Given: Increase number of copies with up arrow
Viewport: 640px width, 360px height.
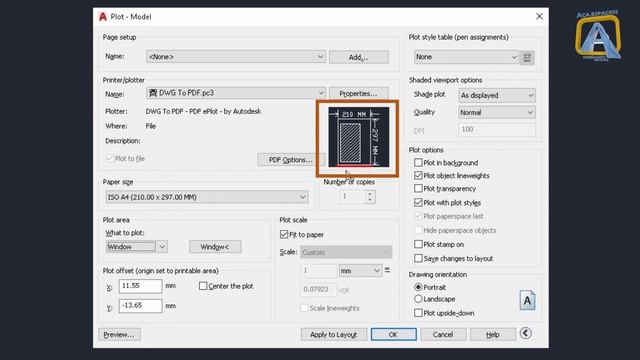Looking at the screenshot, I should coord(370,194).
